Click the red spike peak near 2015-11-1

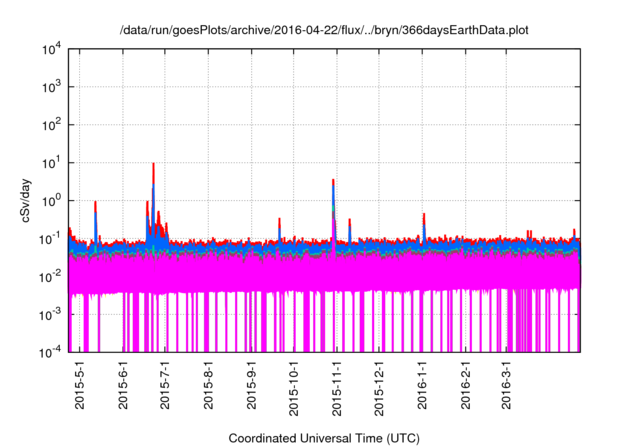(333, 182)
